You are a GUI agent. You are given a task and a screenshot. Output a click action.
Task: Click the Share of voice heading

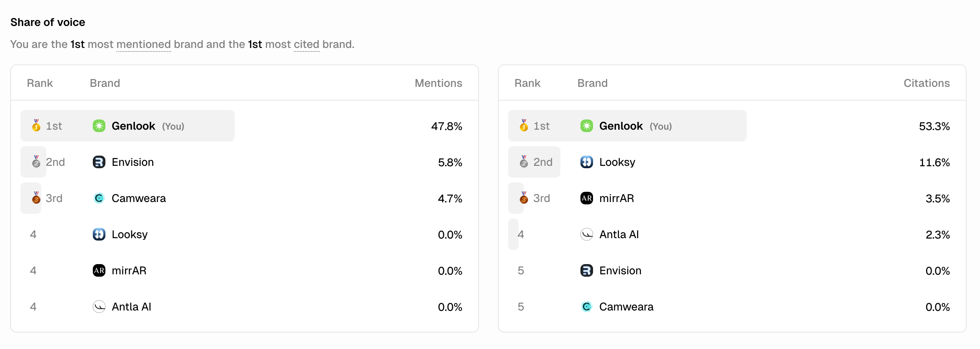click(x=48, y=22)
